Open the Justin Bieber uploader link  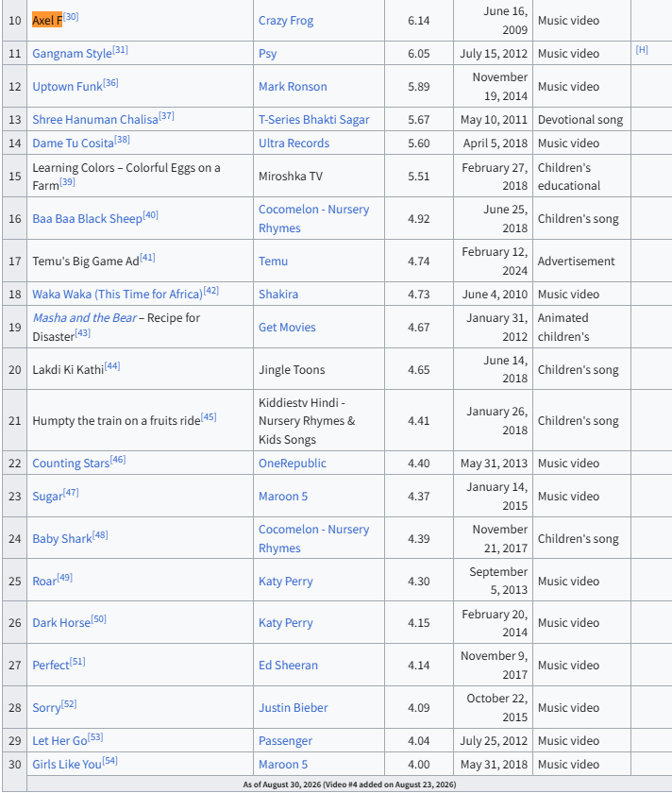point(294,707)
